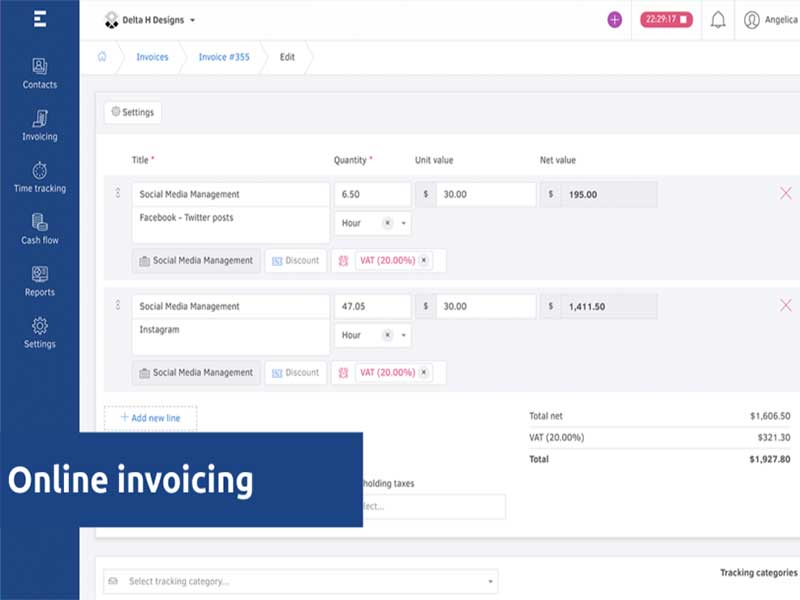
Task: Open Cash flow in sidebar
Action: tap(40, 230)
